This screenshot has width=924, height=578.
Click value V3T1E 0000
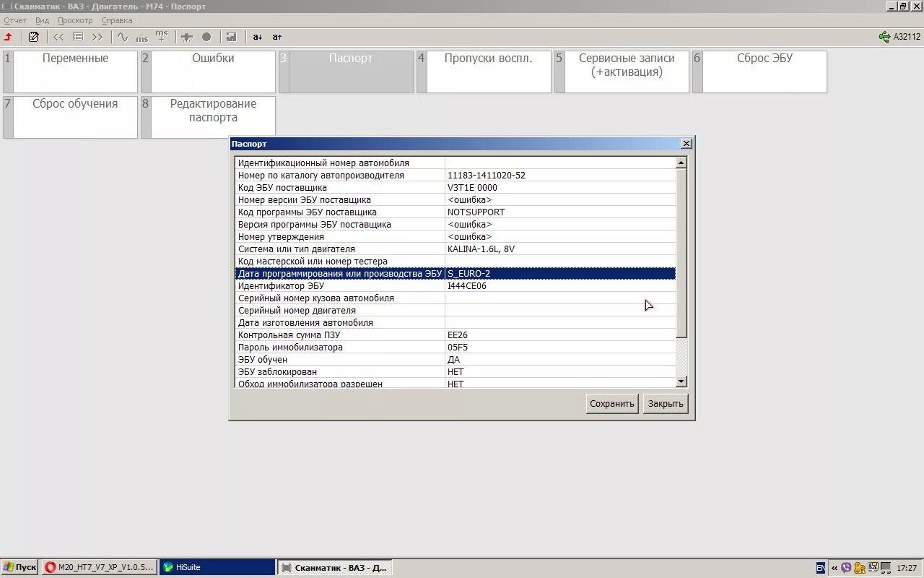pos(472,188)
